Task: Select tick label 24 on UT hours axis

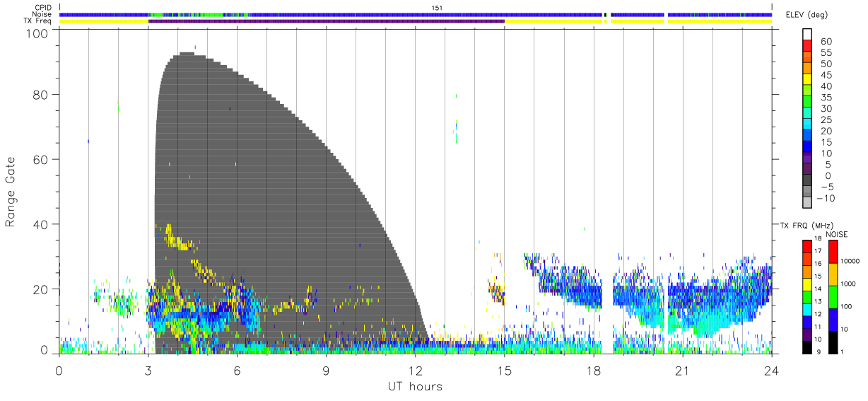Action: [x=772, y=370]
